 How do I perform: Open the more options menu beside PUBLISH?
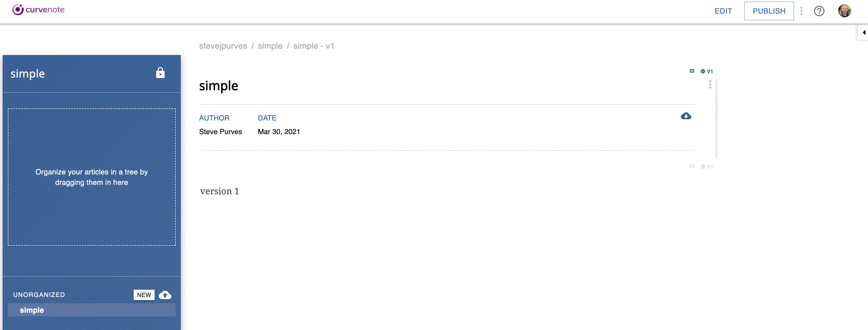(x=801, y=11)
